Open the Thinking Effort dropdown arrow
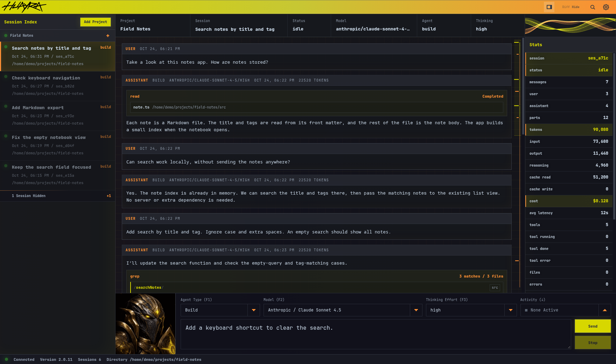This screenshot has width=616, height=364. (x=511, y=310)
